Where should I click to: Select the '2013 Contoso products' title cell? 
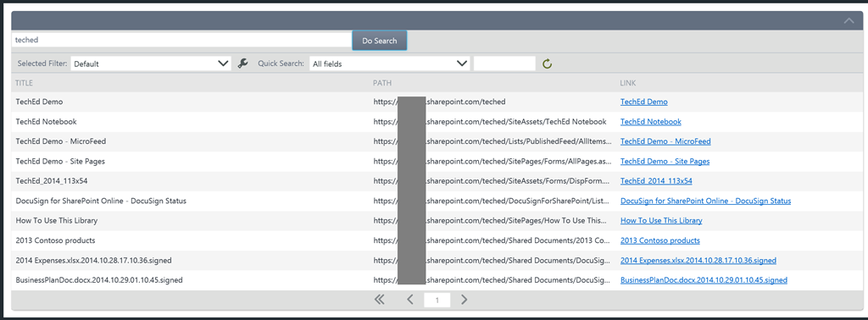click(x=55, y=240)
